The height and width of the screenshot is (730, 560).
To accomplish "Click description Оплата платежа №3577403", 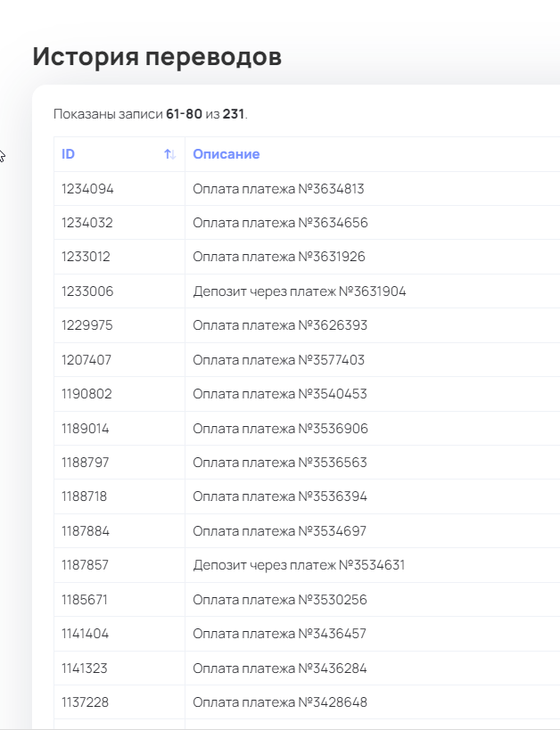I will (x=278, y=360).
